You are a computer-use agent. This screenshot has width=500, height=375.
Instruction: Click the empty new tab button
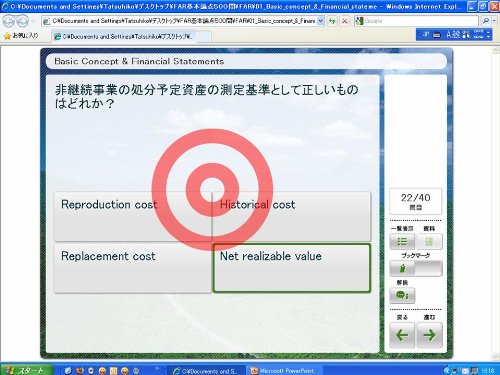pyautogui.click(x=203, y=37)
